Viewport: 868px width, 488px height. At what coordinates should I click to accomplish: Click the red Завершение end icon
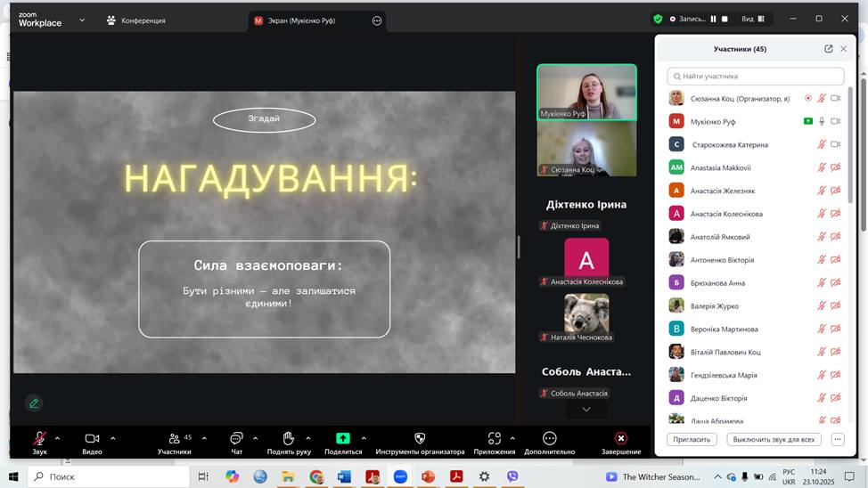pyautogui.click(x=620, y=438)
